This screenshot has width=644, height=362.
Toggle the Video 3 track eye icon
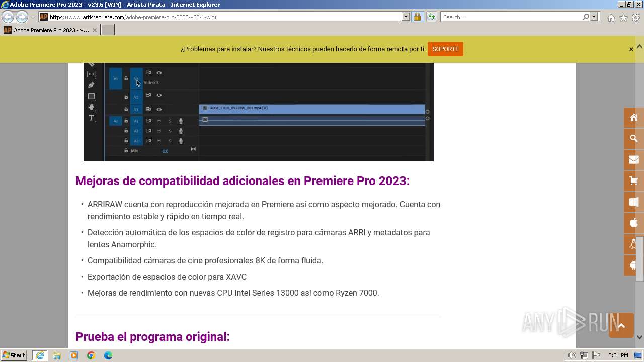pyautogui.click(x=159, y=73)
